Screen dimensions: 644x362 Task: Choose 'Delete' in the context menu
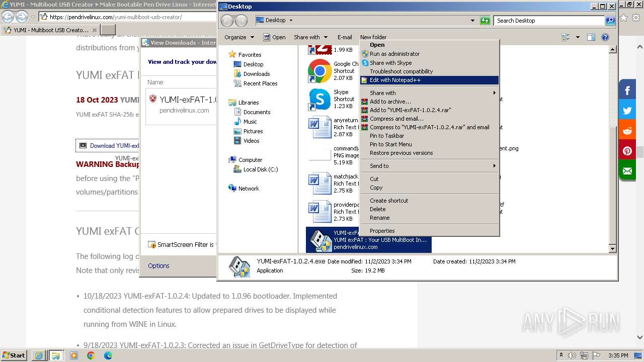(x=429, y=209)
